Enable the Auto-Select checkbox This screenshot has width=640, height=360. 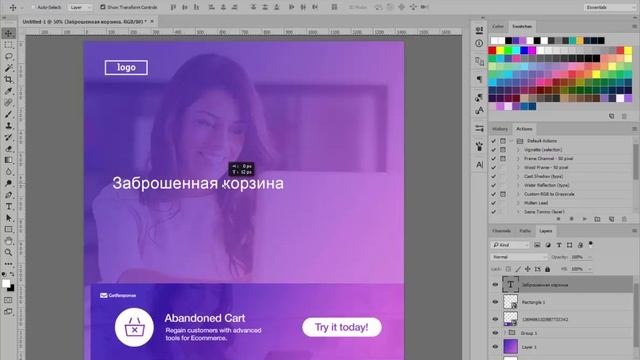pyautogui.click(x=34, y=7)
